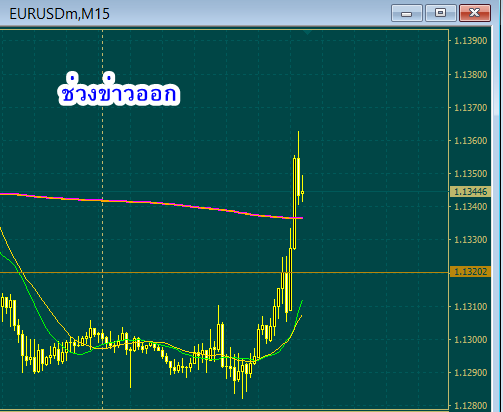Click the 1.13000 price scale label
Screen dimensions: 503x412
470,340
